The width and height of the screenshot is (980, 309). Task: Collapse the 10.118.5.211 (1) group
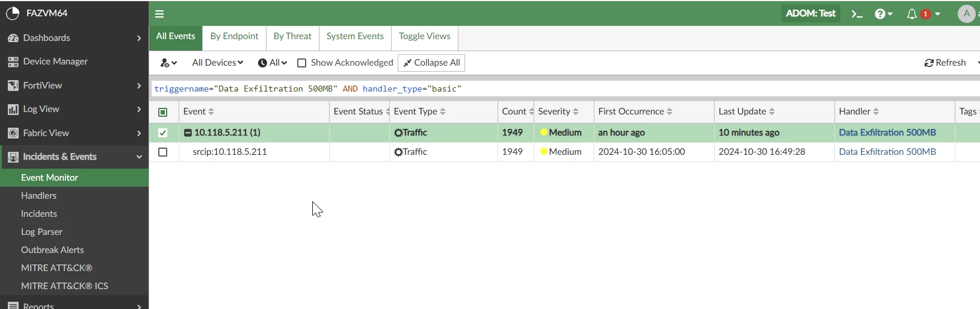[x=188, y=133]
